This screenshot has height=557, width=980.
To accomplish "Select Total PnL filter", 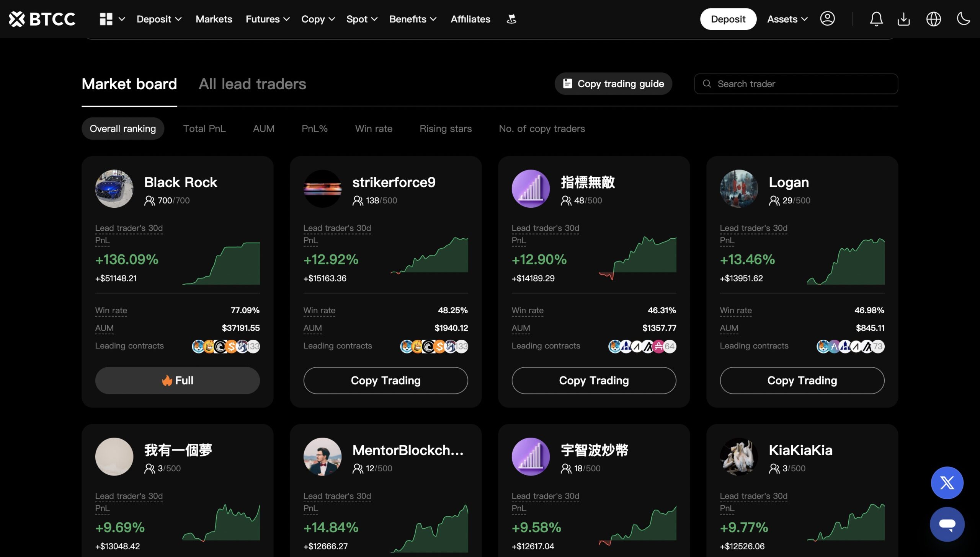I will coord(204,129).
